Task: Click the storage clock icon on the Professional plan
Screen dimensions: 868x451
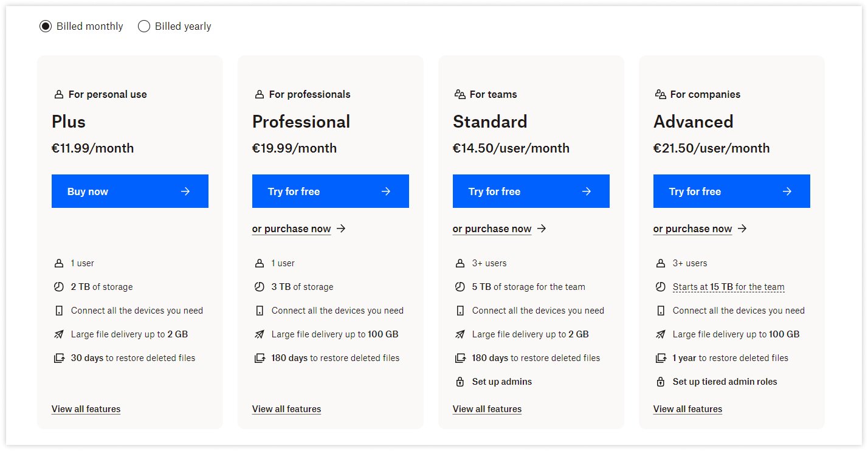Action: (260, 286)
